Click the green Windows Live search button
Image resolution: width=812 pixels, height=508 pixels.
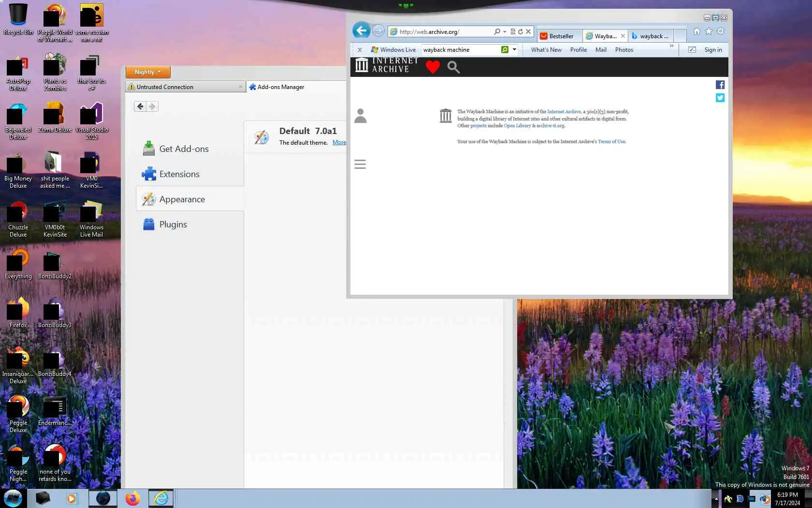point(505,49)
